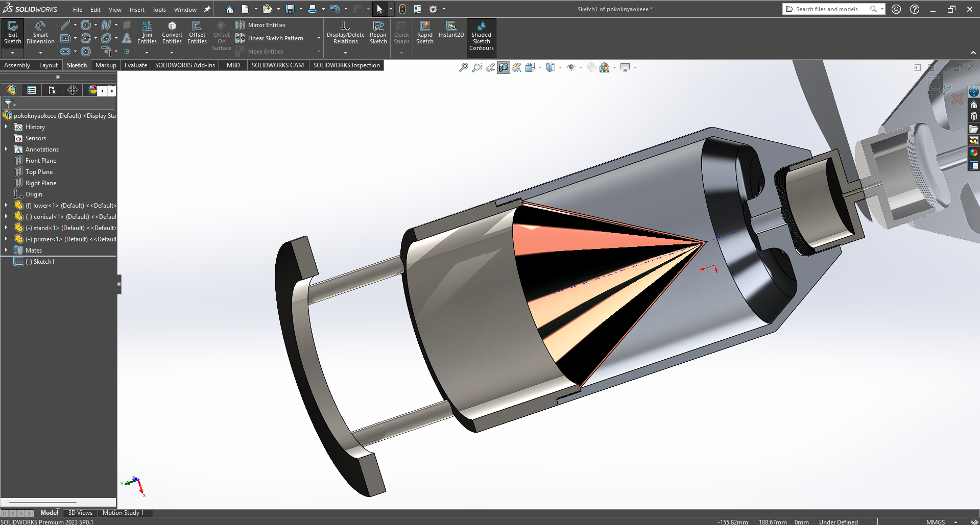
Task: Open the DisplayManager tab icon
Action: (x=92, y=90)
